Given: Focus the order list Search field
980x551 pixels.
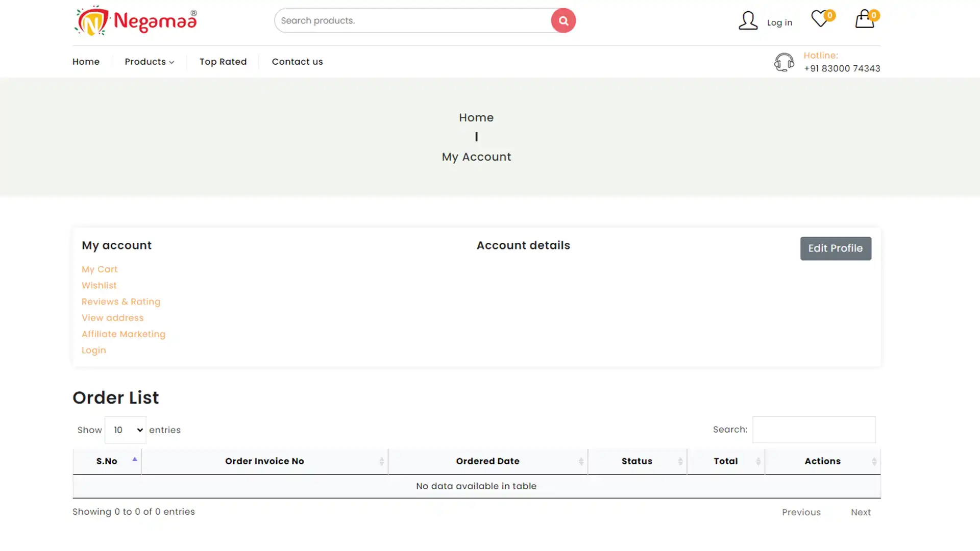Looking at the screenshot, I should pos(814,430).
